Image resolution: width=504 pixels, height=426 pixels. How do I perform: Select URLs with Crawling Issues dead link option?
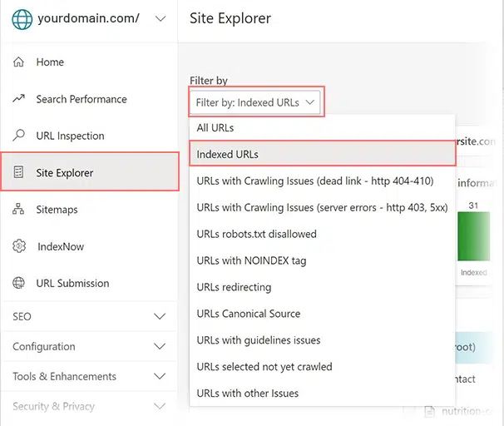(323, 181)
